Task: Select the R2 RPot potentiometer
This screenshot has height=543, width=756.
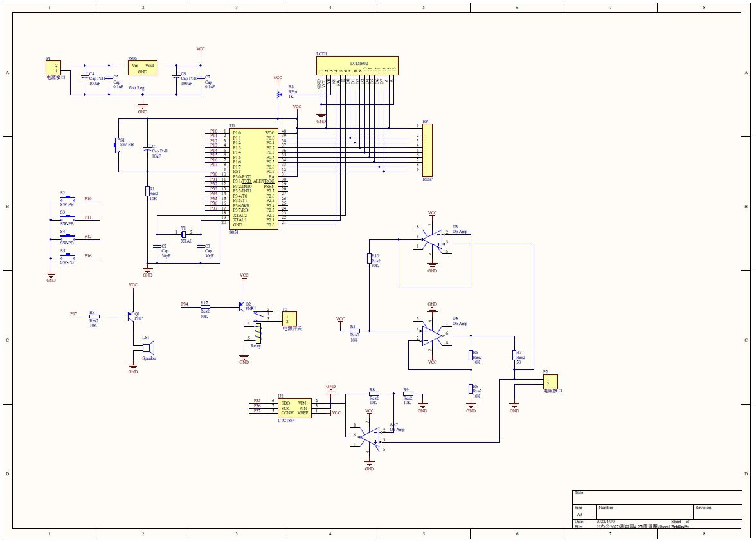Action: pos(278,95)
